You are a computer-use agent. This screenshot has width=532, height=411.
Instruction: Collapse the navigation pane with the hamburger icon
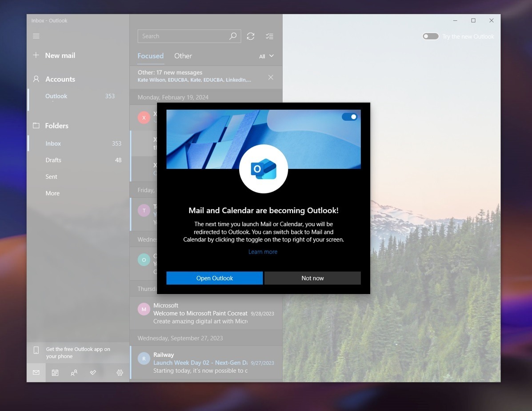coord(36,36)
